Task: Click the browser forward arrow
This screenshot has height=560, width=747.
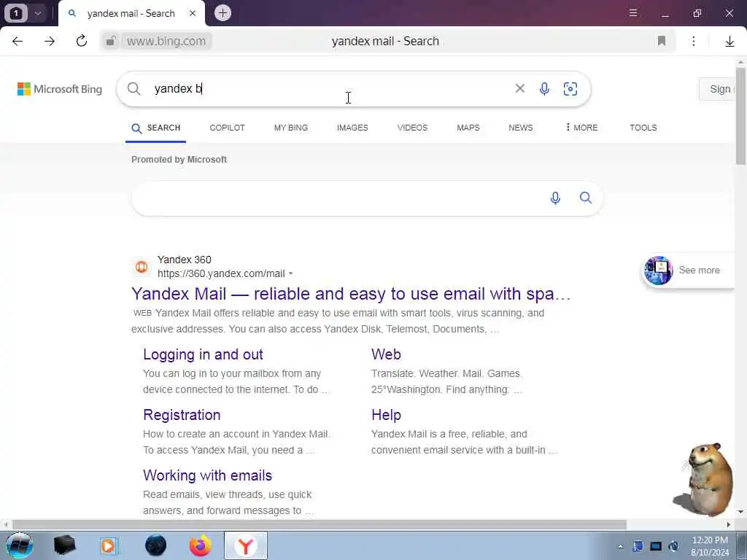Action: (x=50, y=42)
